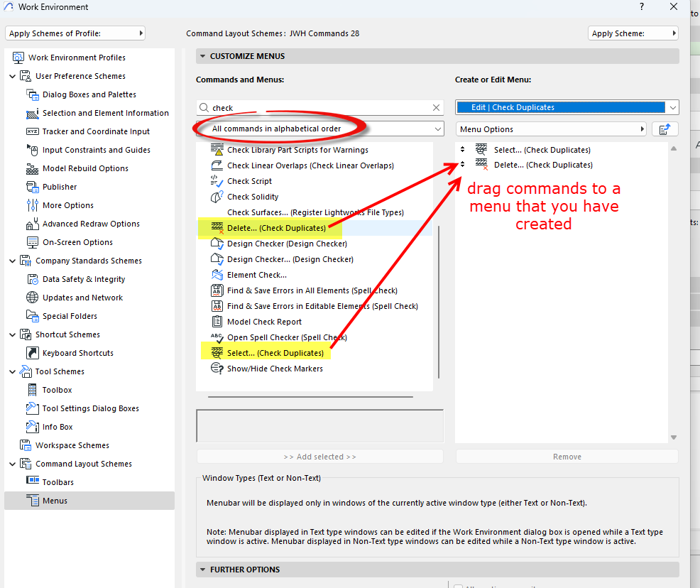Screen dimensions: 700x588
Task: Select Info Box in the tree
Action: coord(58,427)
